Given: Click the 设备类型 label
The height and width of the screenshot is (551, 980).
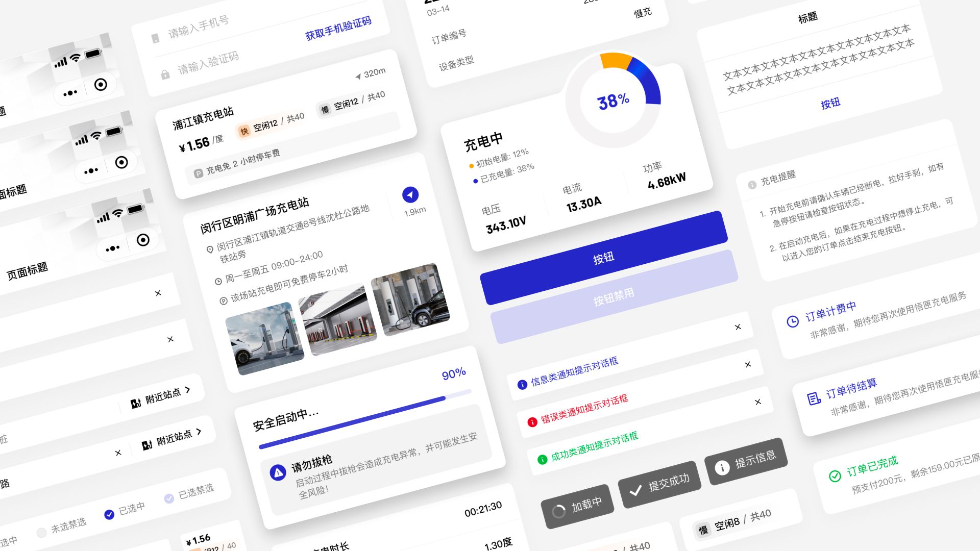Looking at the screenshot, I should 456,64.
